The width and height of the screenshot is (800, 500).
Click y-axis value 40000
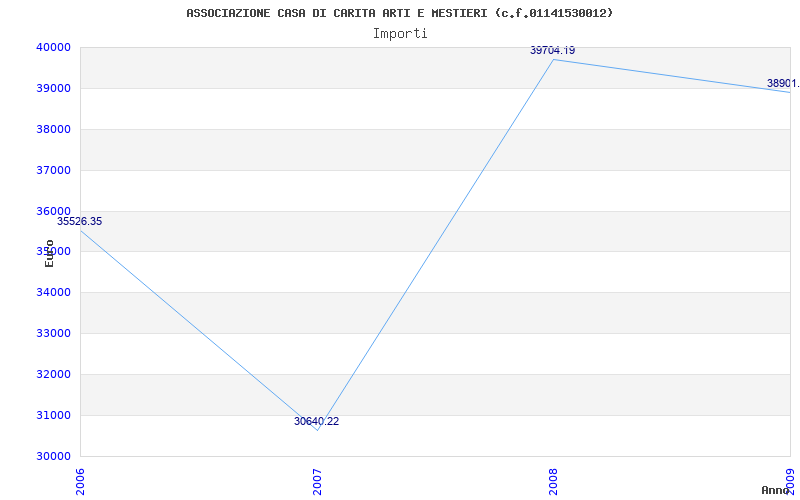(x=53, y=47)
